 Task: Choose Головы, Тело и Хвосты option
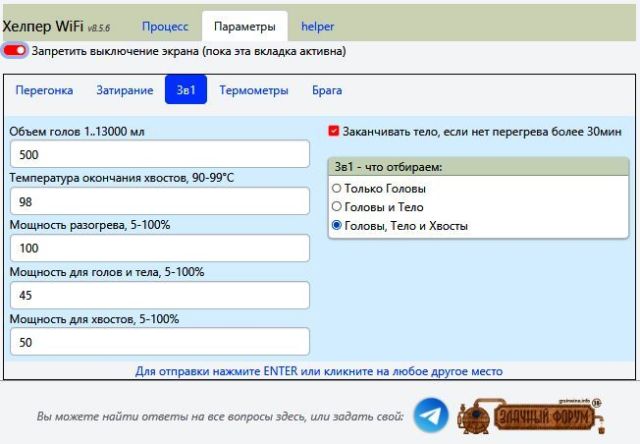click(x=336, y=226)
